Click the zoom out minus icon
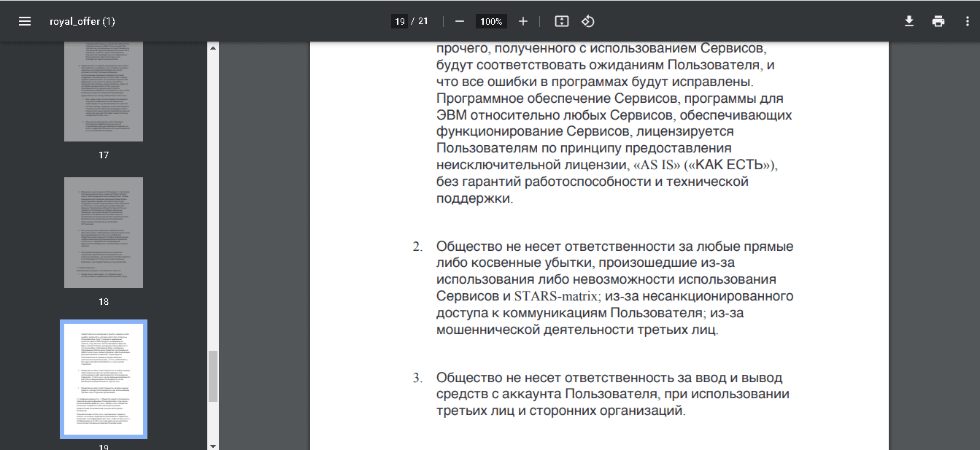Screen dimensions: 980x450 click(460, 21)
